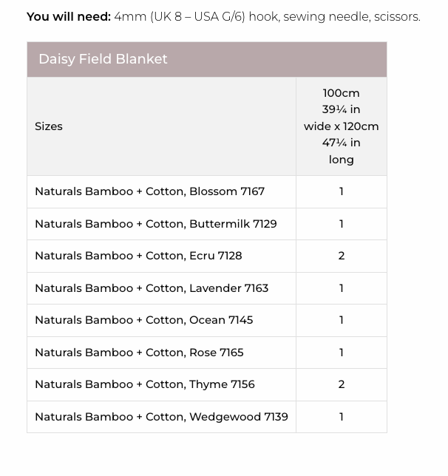Select the Blossom 7167 yarn name

click(x=149, y=191)
